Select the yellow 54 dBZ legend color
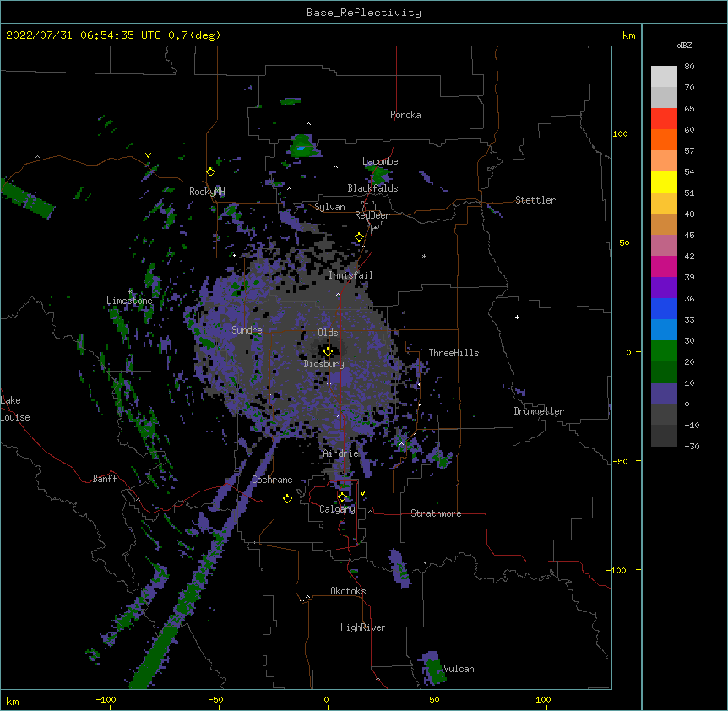The width and height of the screenshot is (728, 711). [664, 182]
